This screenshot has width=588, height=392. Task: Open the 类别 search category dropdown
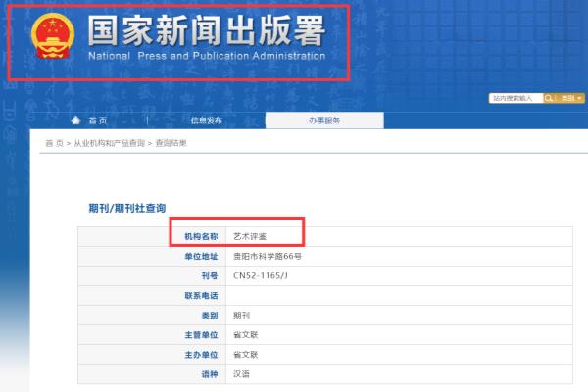tap(570, 98)
